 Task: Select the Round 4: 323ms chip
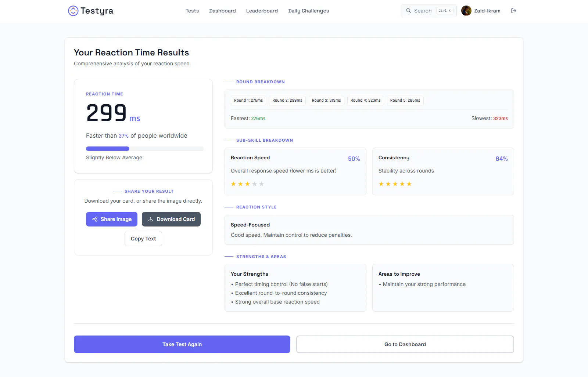(x=366, y=101)
